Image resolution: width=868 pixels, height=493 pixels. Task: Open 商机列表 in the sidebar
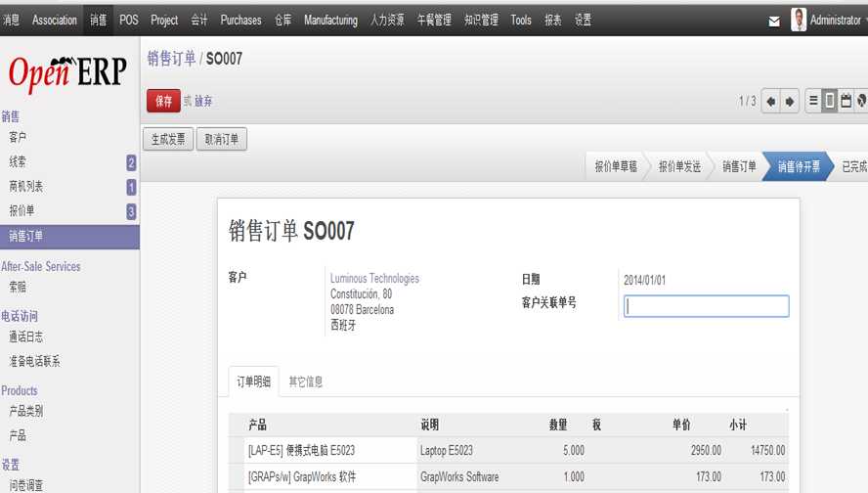pyautogui.click(x=25, y=186)
